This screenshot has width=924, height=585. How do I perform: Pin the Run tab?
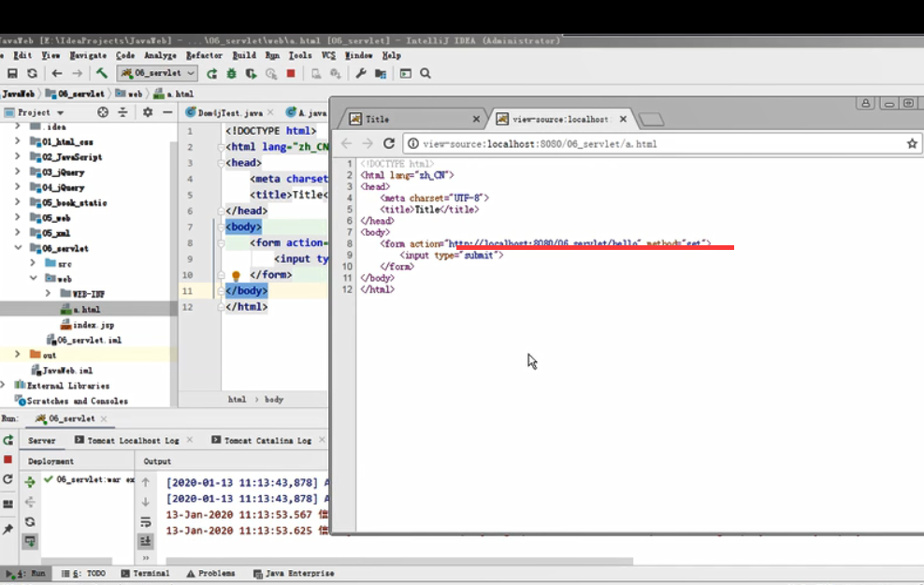click(x=8, y=530)
